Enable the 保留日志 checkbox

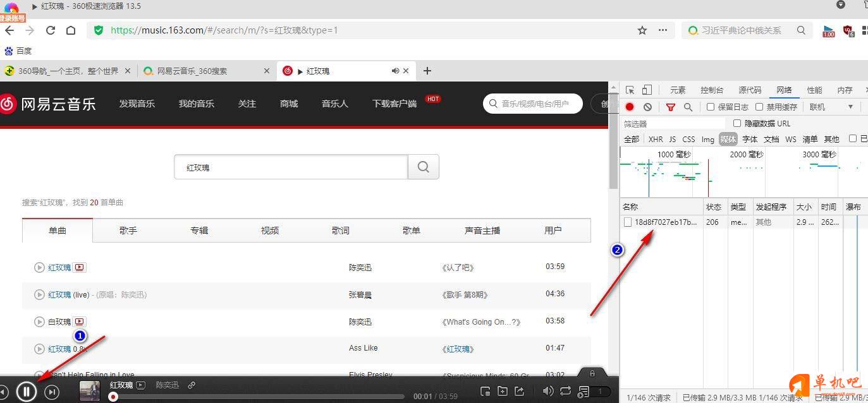(711, 107)
